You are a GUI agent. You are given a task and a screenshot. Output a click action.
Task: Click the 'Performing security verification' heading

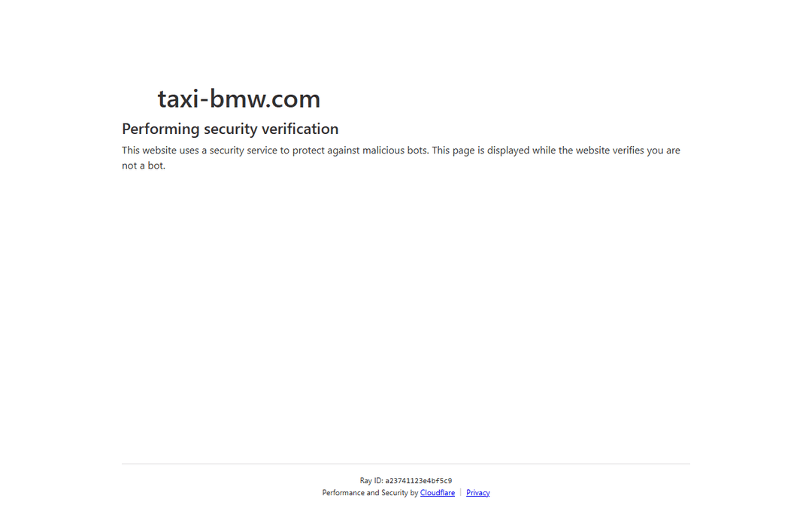click(x=230, y=129)
